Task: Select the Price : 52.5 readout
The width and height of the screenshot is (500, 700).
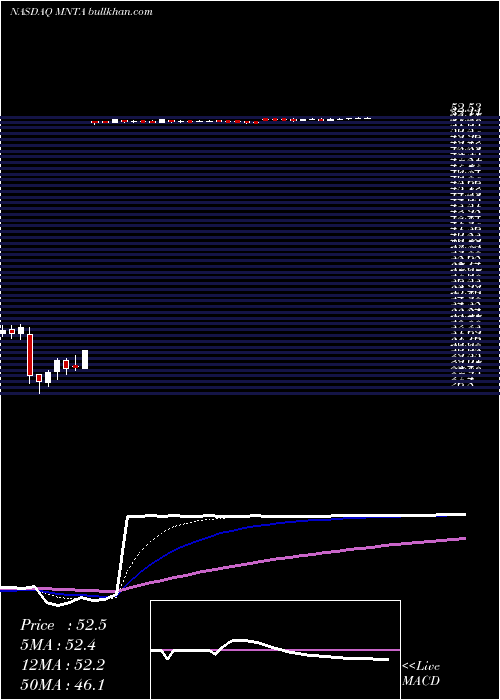Action: click(x=63, y=625)
